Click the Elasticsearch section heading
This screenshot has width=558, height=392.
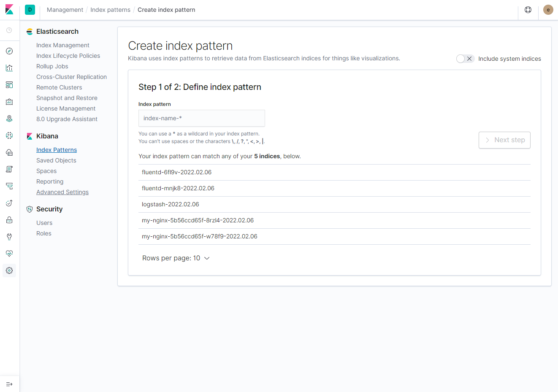pos(57,32)
